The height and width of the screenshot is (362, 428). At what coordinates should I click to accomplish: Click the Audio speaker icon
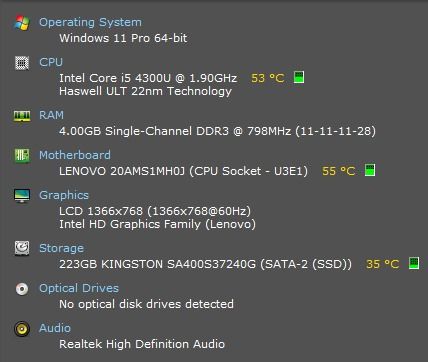click(x=22, y=329)
